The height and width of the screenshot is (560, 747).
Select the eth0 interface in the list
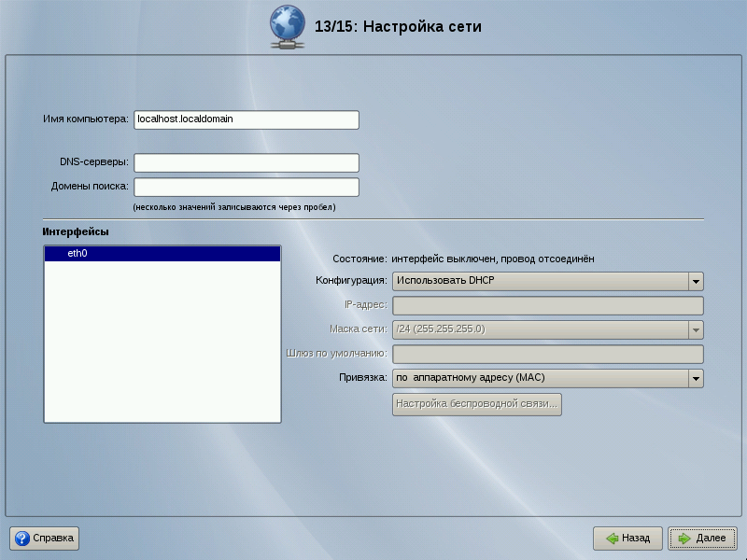point(162,253)
